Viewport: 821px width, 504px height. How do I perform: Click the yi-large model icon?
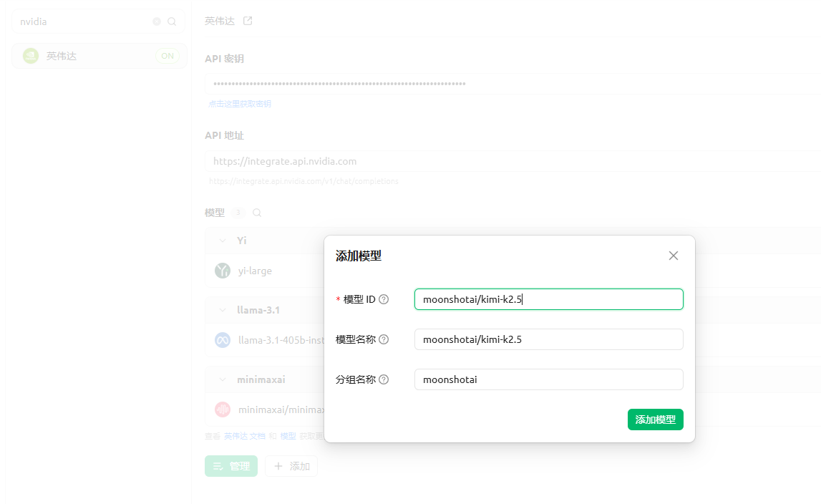[223, 271]
